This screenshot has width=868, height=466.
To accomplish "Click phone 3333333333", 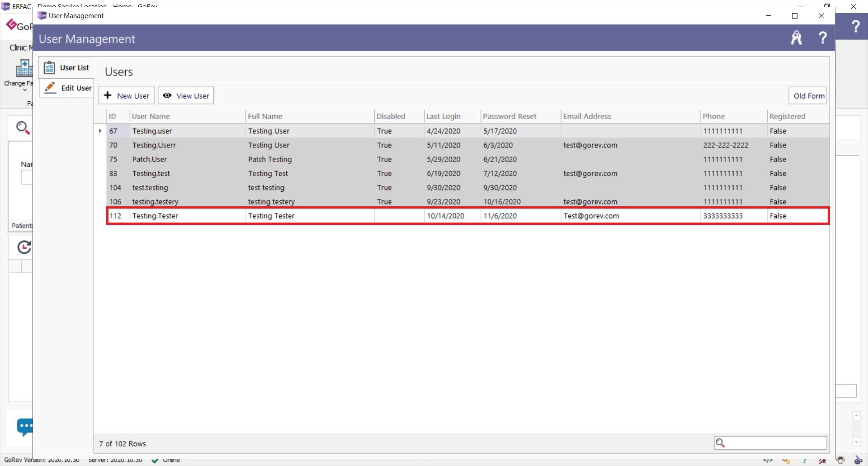I will tap(723, 216).
